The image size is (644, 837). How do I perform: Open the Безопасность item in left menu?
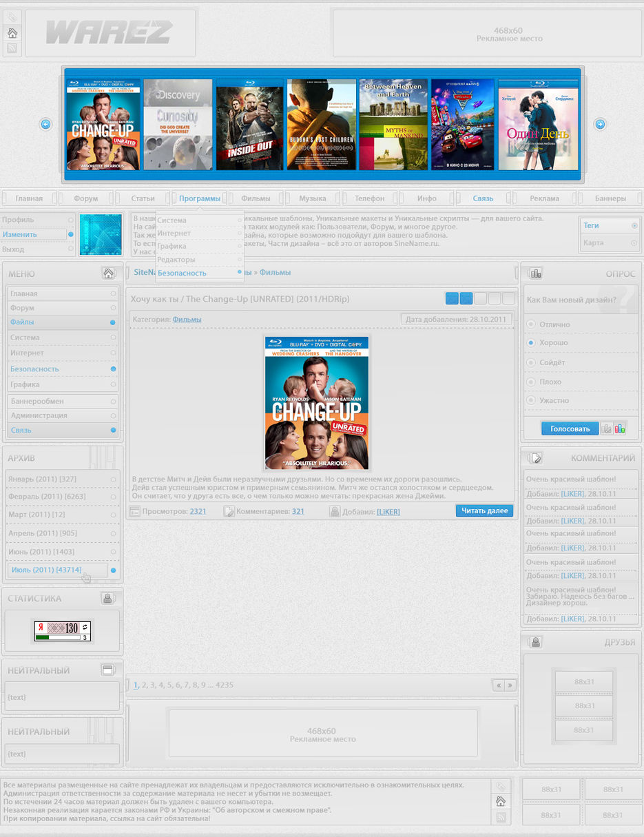point(63,369)
